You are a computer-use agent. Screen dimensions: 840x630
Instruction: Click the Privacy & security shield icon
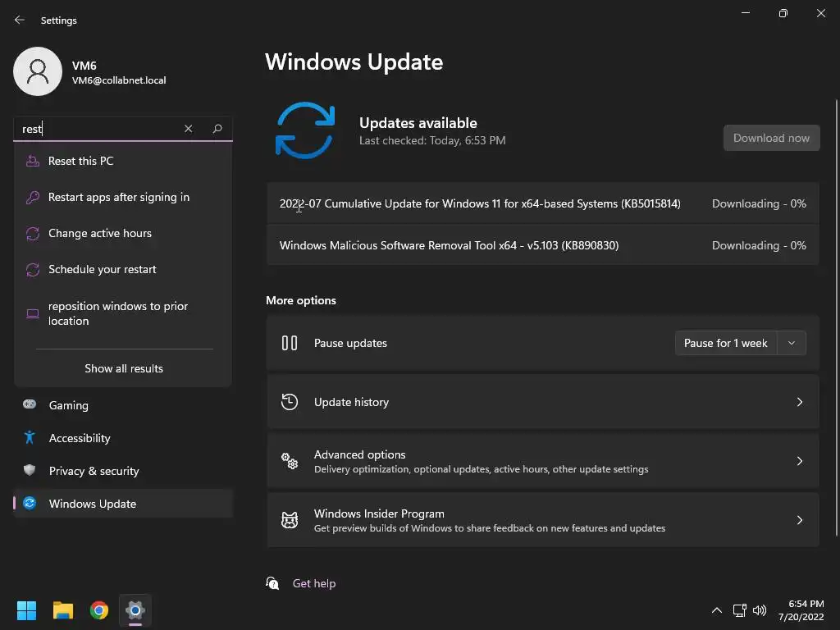30,470
